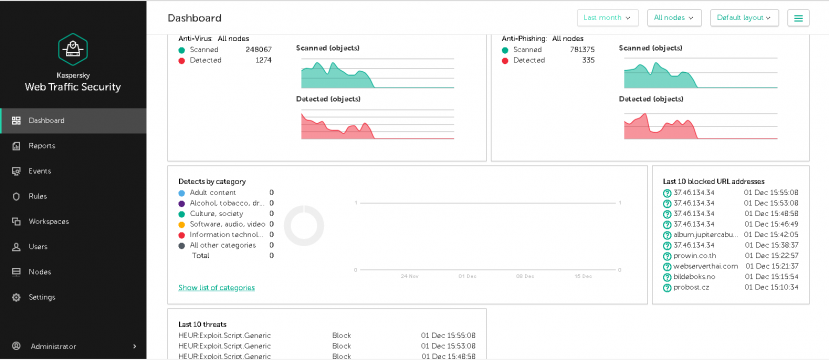Click the Software, audio, video orange dot

(181, 225)
